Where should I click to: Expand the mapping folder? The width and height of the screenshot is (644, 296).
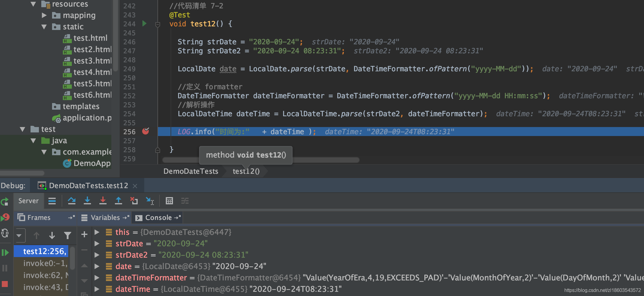pos(44,15)
